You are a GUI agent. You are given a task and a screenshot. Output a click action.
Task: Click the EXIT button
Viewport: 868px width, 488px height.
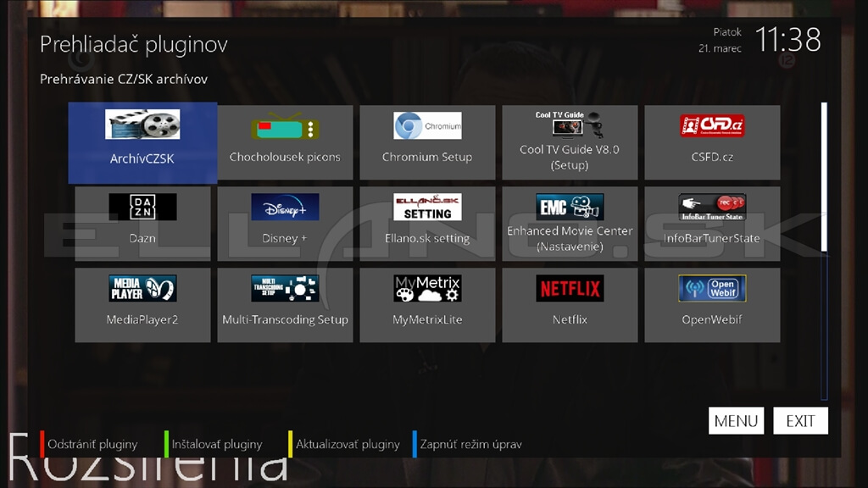(800, 421)
